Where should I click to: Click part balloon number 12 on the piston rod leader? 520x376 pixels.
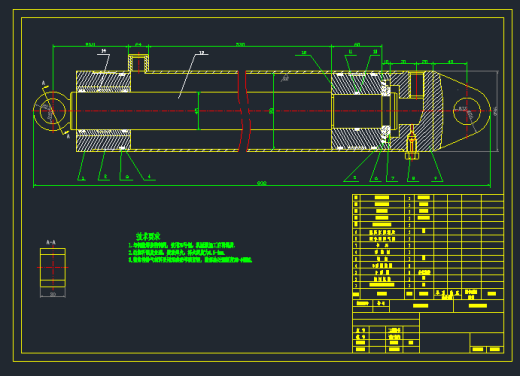[201, 53]
